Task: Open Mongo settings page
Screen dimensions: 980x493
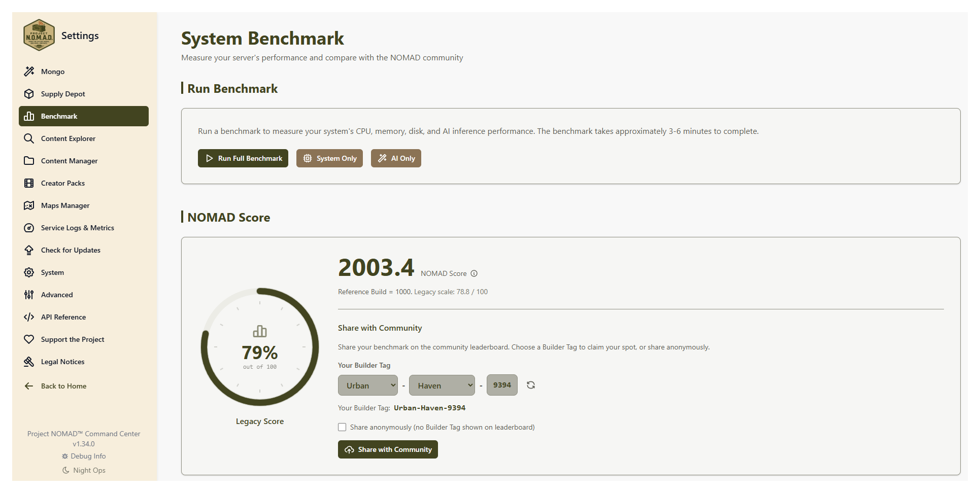Action: [84, 72]
